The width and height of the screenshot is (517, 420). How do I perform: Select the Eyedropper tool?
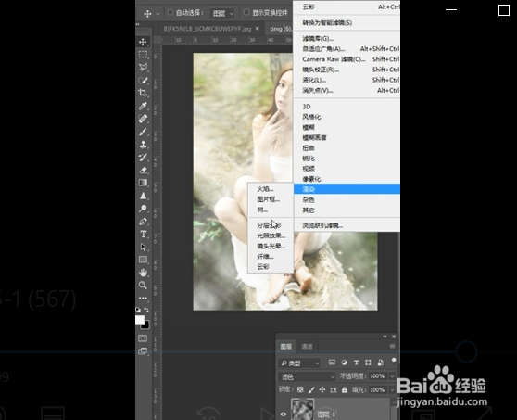[143, 106]
